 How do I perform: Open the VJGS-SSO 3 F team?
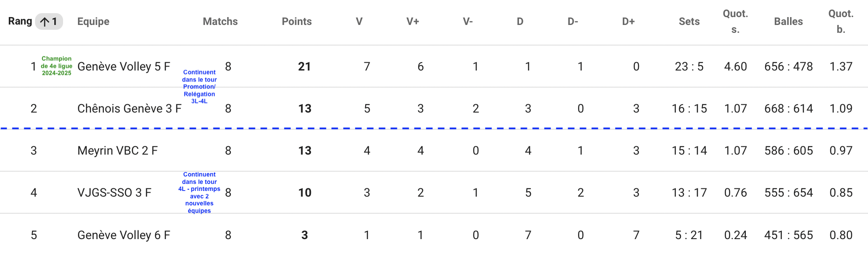tap(114, 193)
